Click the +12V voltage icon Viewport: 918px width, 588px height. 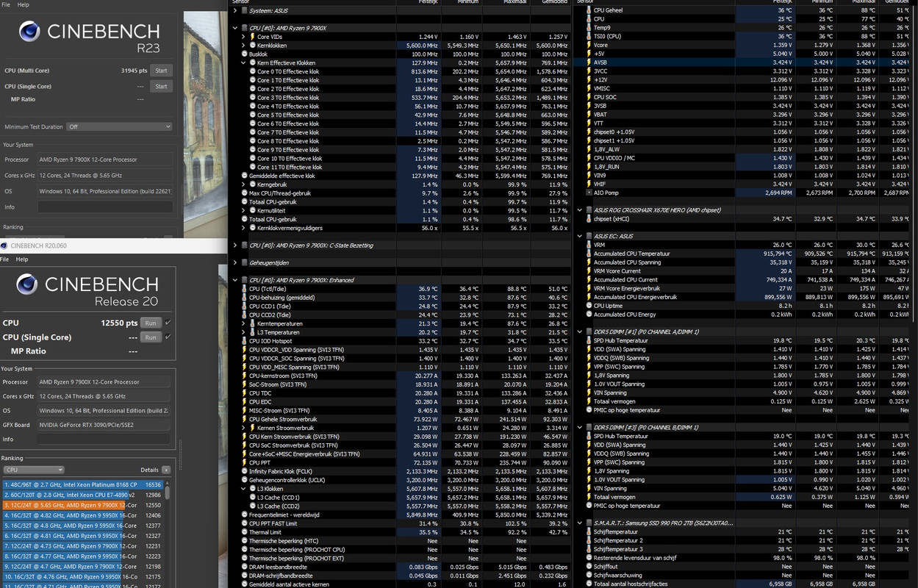(x=589, y=79)
